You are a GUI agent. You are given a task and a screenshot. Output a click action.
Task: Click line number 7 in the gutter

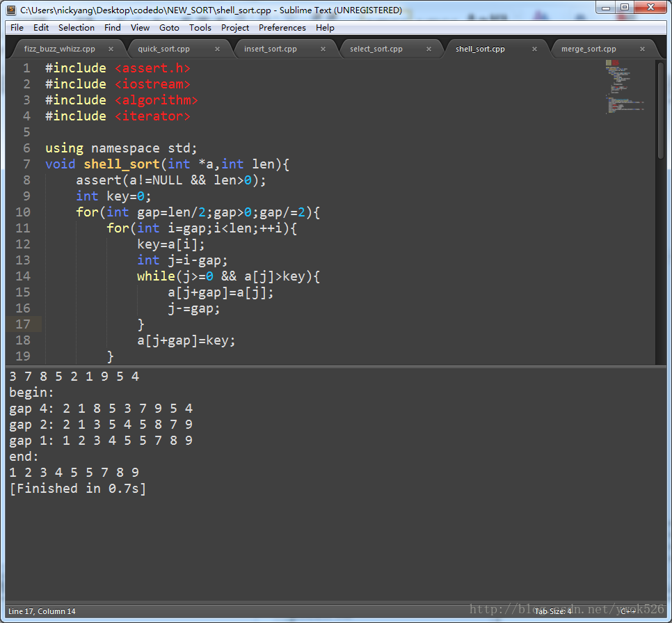click(26, 164)
